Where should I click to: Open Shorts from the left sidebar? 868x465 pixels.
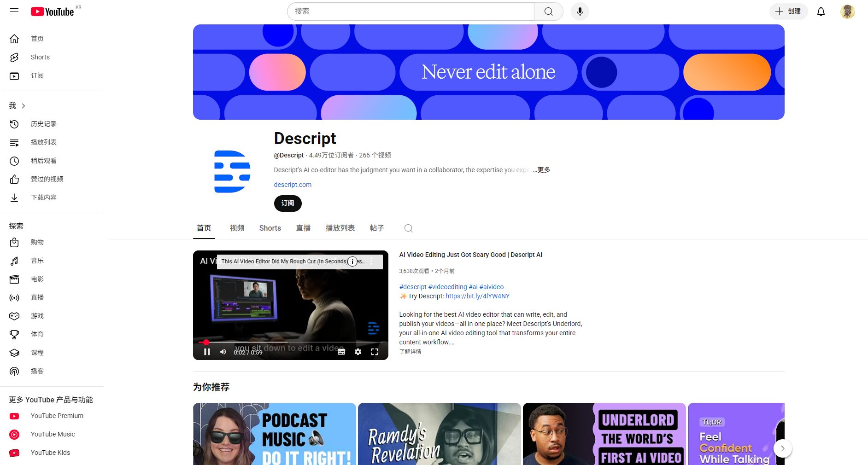[40, 57]
